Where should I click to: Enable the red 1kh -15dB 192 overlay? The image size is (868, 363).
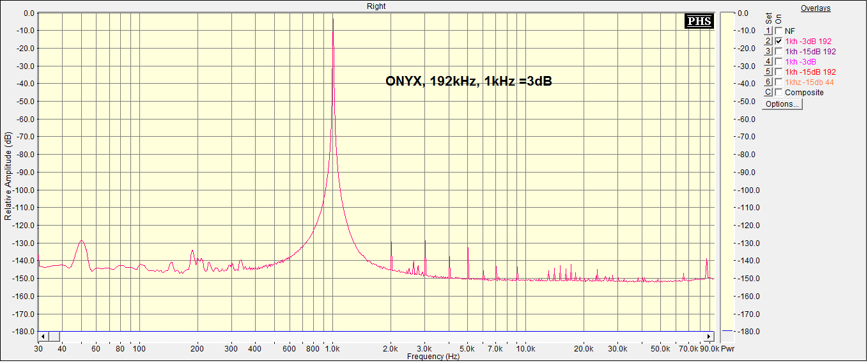(x=779, y=72)
